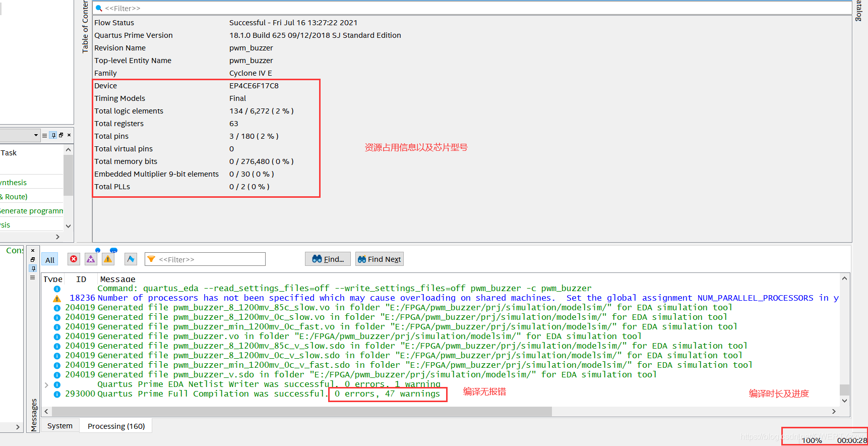Toggle critical warning messages filter
The image size is (868, 446).
click(x=91, y=259)
